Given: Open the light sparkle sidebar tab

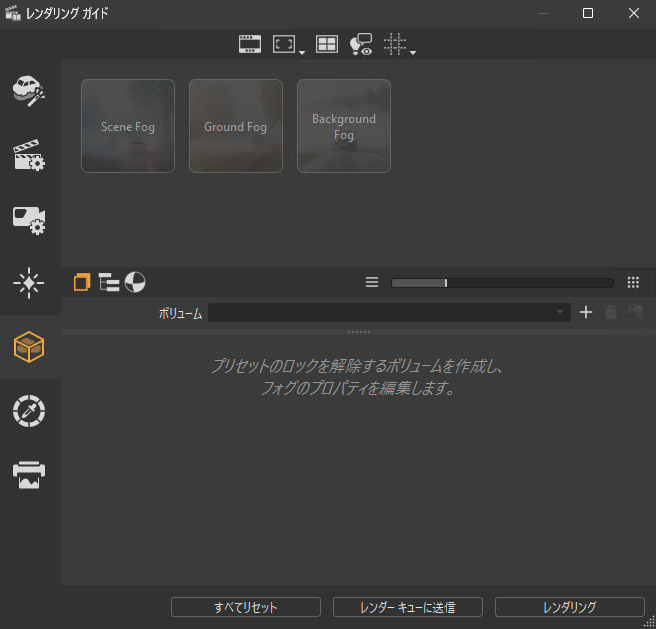Looking at the screenshot, I should pyautogui.click(x=28, y=283).
